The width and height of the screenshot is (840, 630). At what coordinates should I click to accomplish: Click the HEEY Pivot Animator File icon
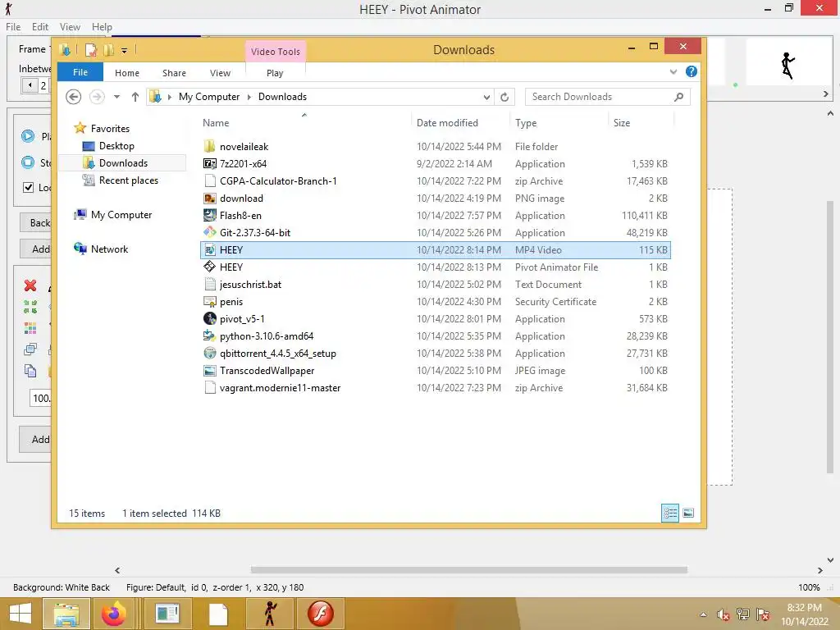coord(209,267)
